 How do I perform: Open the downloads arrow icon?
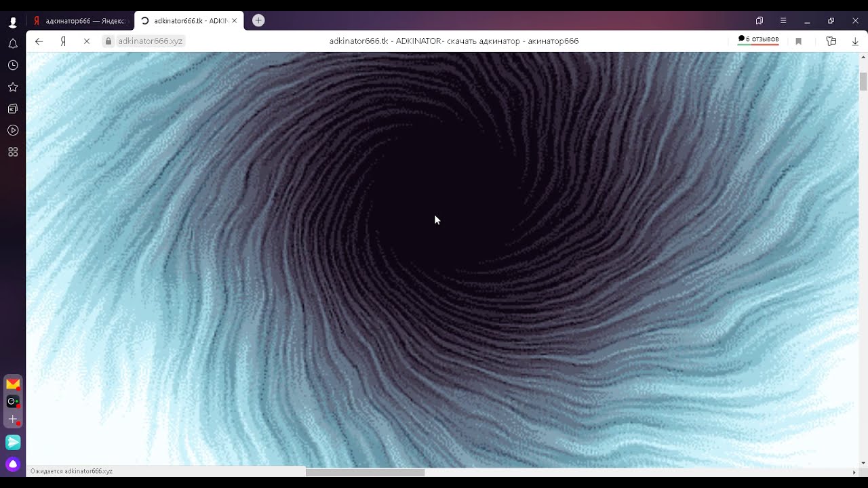[x=855, y=41]
